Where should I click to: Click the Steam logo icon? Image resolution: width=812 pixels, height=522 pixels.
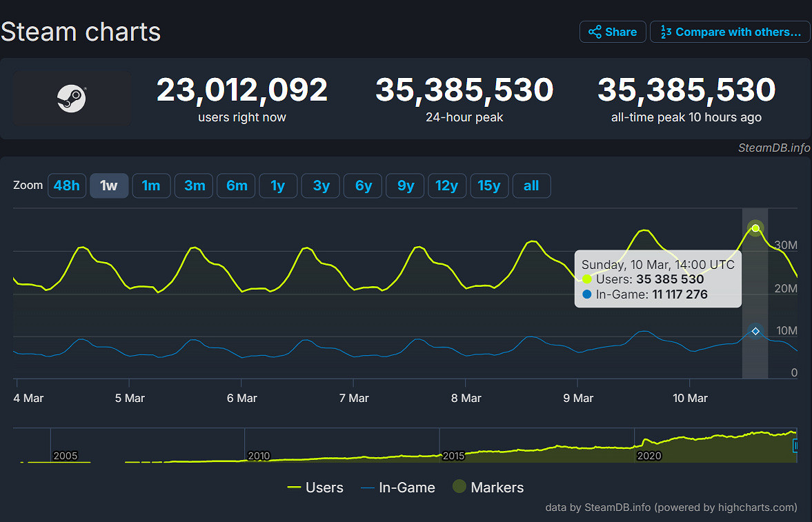(x=72, y=99)
